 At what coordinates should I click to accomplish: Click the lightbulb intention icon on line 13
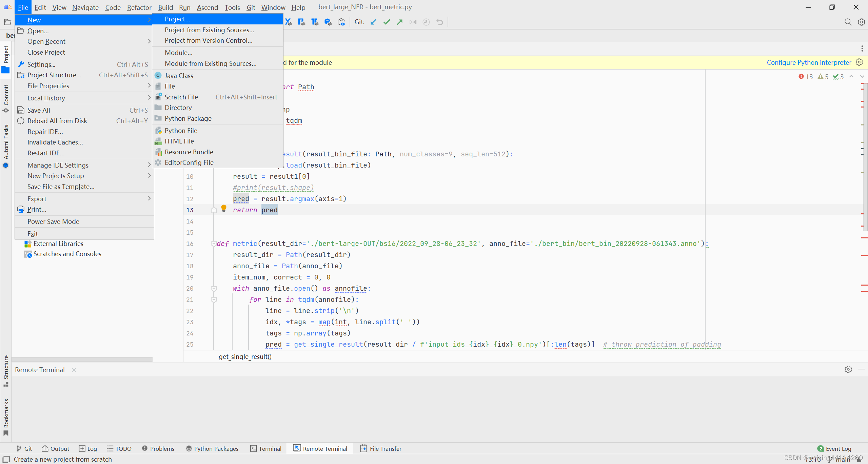224,208
